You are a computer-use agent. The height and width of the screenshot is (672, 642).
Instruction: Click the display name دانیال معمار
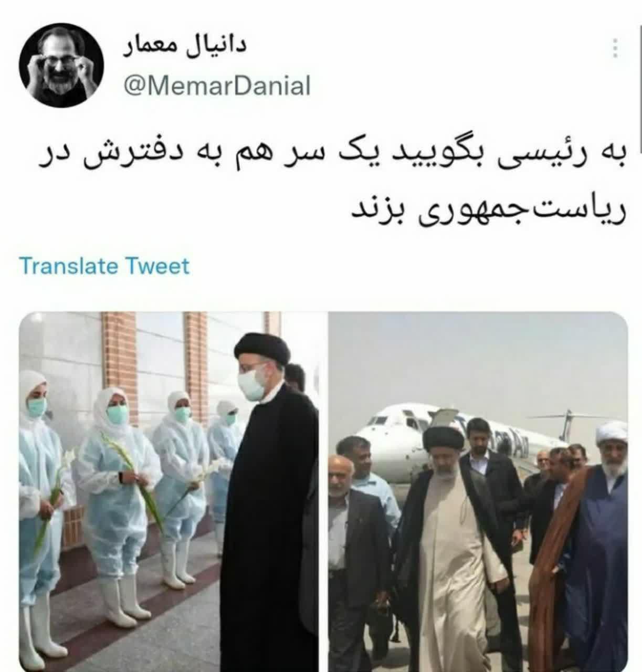pyautogui.click(x=185, y=46)
